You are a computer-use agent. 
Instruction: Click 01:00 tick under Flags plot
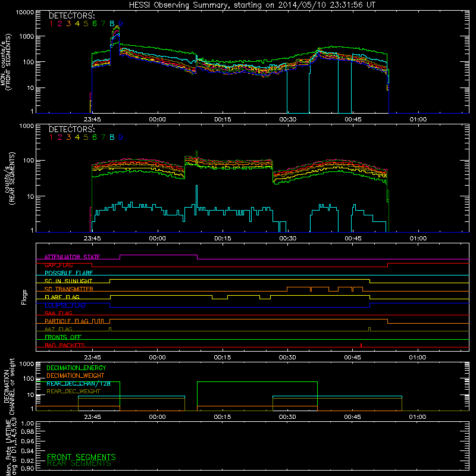418,358
